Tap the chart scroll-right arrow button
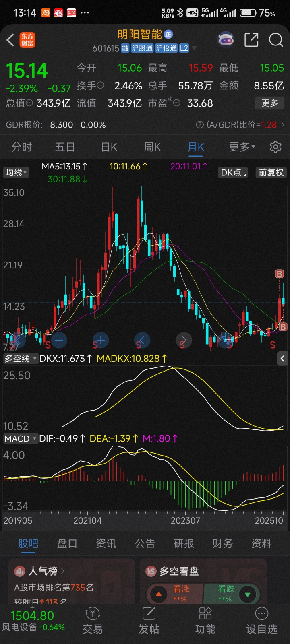This screenshot has width=290, height=644. pyautogui.click(x=184, y=340)
